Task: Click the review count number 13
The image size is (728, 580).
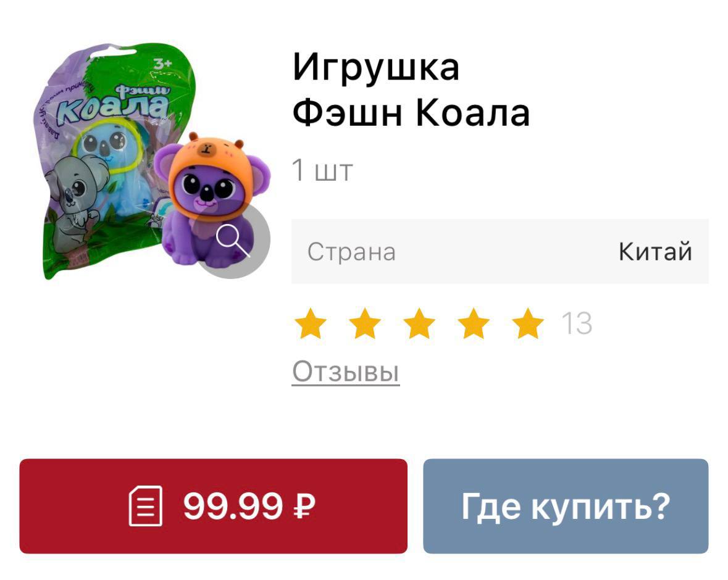Action: point(577,323)
